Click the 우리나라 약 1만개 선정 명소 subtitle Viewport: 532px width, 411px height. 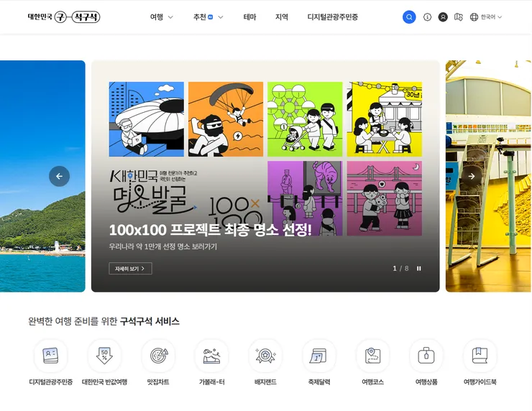[x=163, y=246]
